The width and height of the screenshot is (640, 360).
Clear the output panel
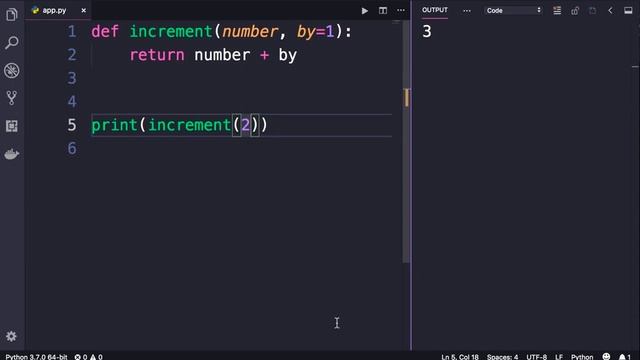[557, 11]
